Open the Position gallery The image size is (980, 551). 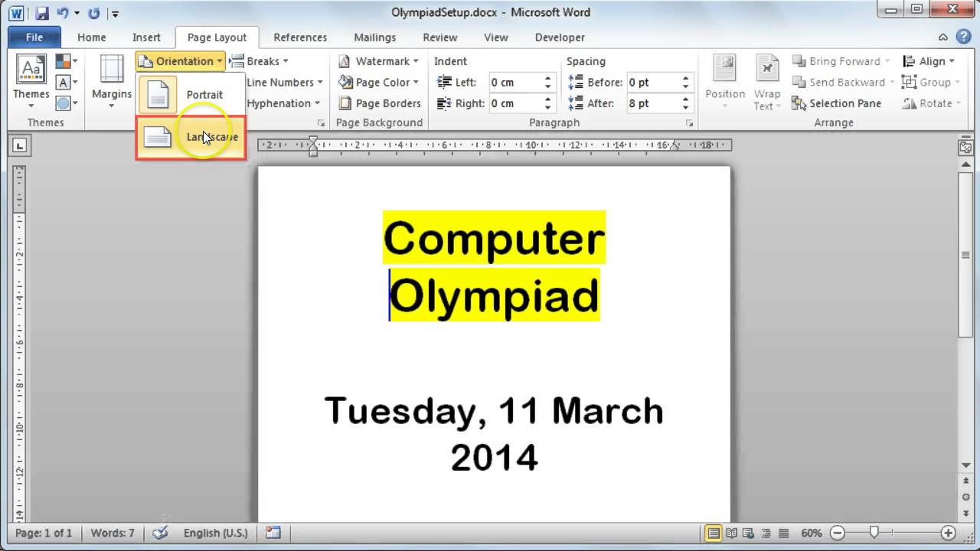(x=725, y=82)
